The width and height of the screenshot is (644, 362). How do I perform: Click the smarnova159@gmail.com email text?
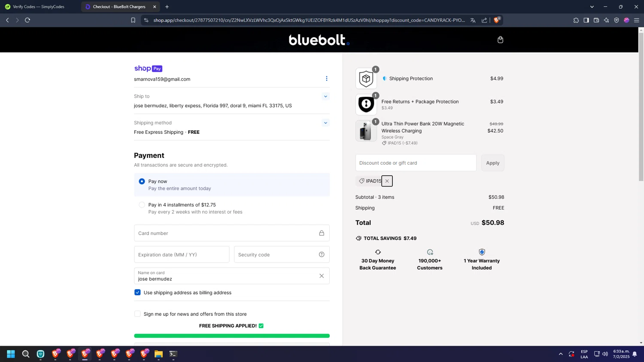162,79
